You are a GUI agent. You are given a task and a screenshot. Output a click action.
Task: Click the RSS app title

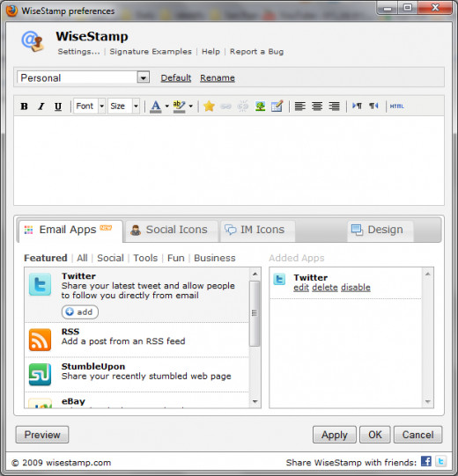pos(70,332)
